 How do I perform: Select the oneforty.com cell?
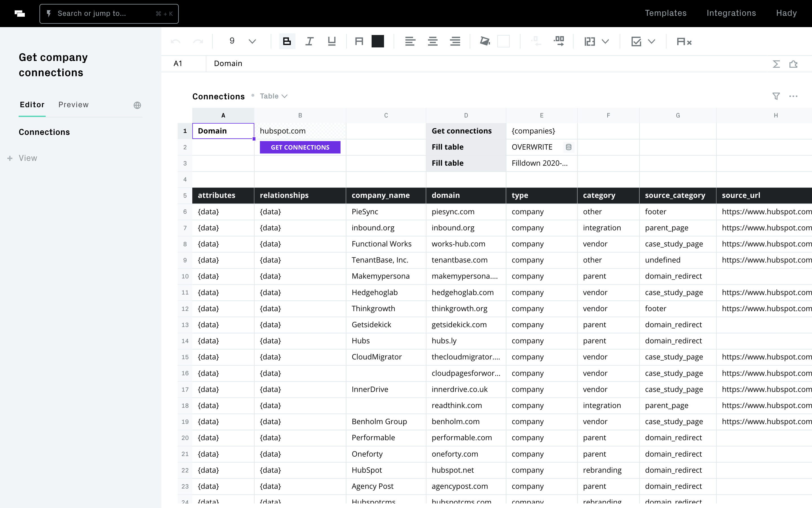coord(466,454)
